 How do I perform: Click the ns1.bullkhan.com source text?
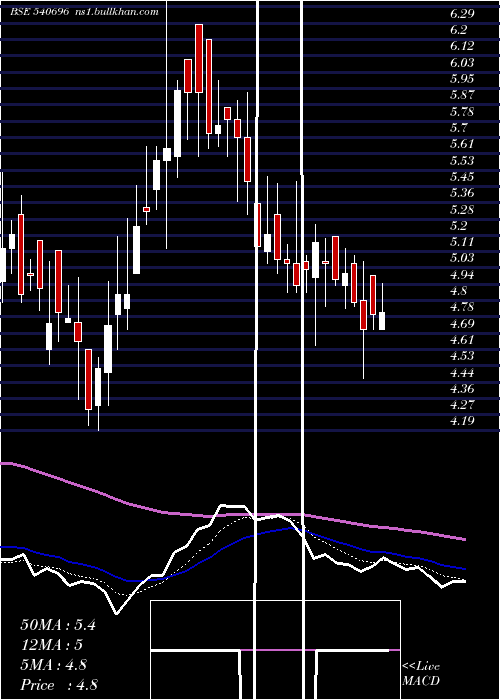[x=116, y=12]
